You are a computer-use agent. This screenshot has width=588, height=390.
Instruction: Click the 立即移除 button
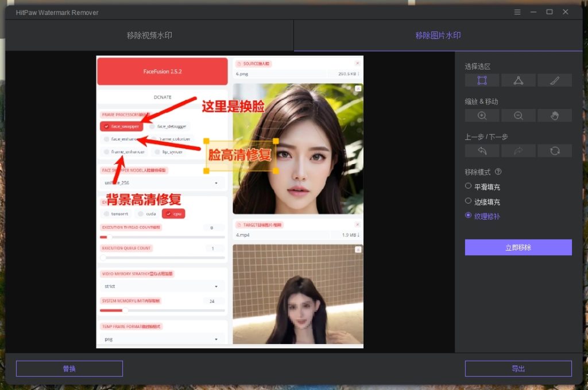coord(519,247)
